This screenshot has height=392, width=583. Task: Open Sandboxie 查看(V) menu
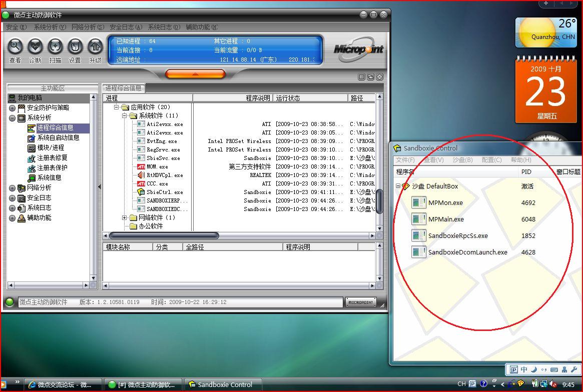434,160
